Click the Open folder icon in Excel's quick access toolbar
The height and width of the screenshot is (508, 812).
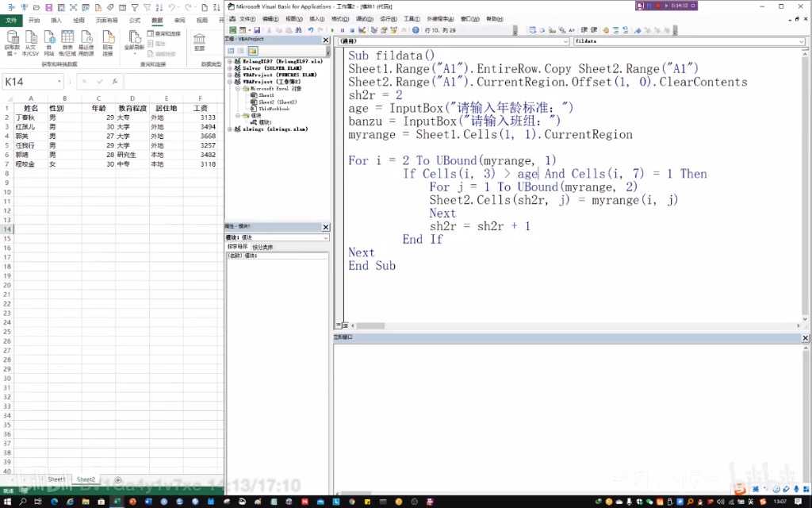pos(36,7)
